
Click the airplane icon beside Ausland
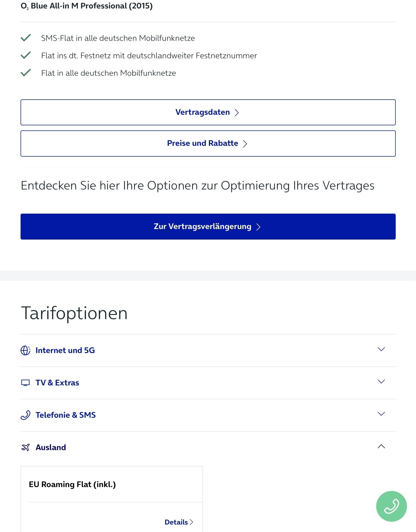point(25,447)
